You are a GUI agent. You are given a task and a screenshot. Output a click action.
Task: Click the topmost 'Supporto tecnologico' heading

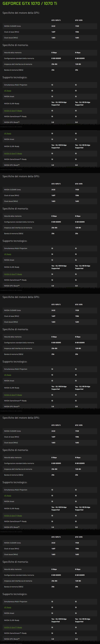pyautogui.click(x=15, y=77)
